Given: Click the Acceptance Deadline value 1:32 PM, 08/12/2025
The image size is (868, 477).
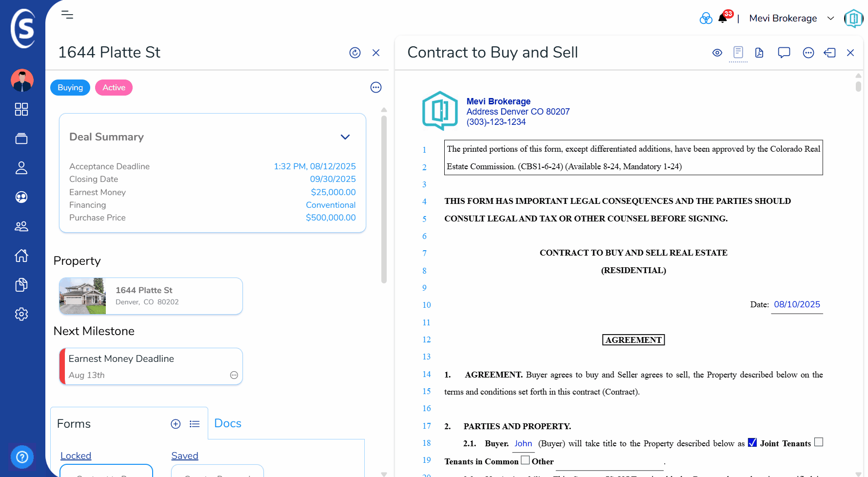Looking at the screenshot, I should pyautogui.click(x=315, y=166).
